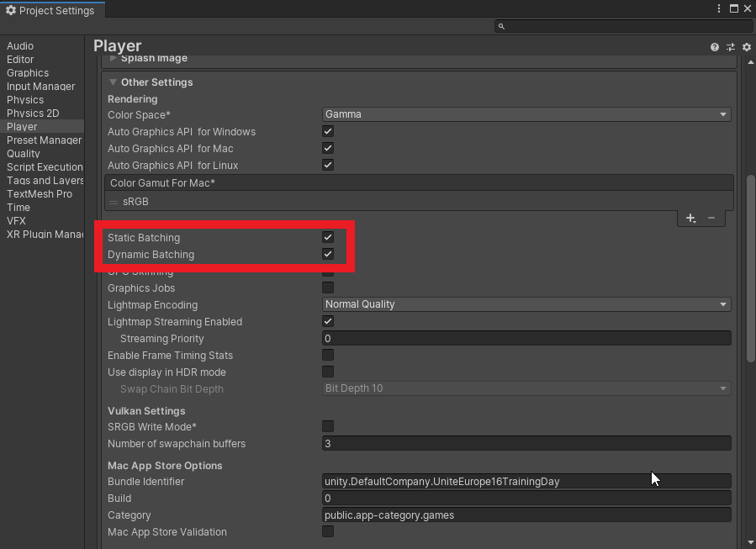This screenshot has height=549, width=756.
Task: Open the Lightmap Encoding dropdown
Action: tap(526, 304)
